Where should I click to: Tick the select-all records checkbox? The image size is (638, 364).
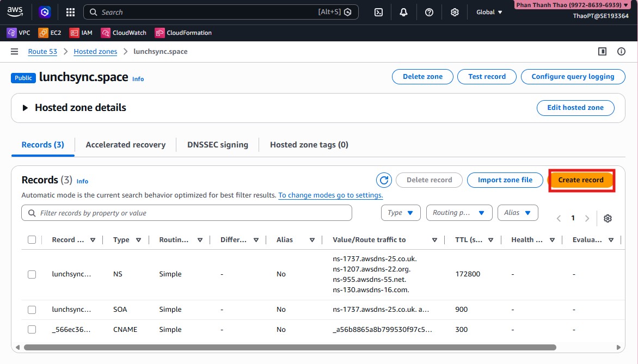[32, 240]
